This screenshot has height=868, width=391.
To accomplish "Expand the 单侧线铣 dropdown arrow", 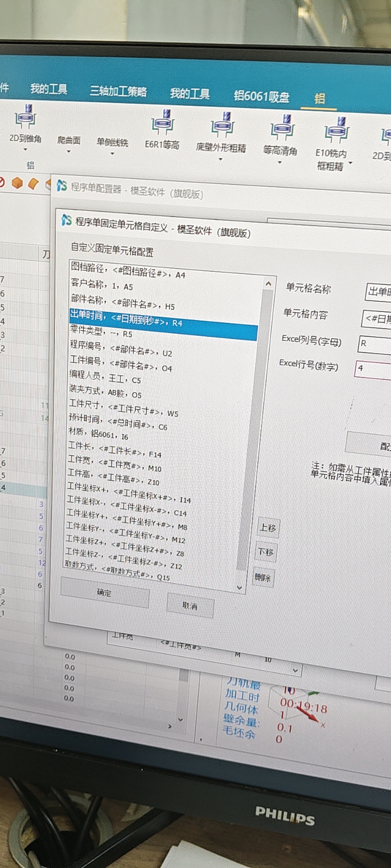I will pyautogui.click(x=112, y=154).
